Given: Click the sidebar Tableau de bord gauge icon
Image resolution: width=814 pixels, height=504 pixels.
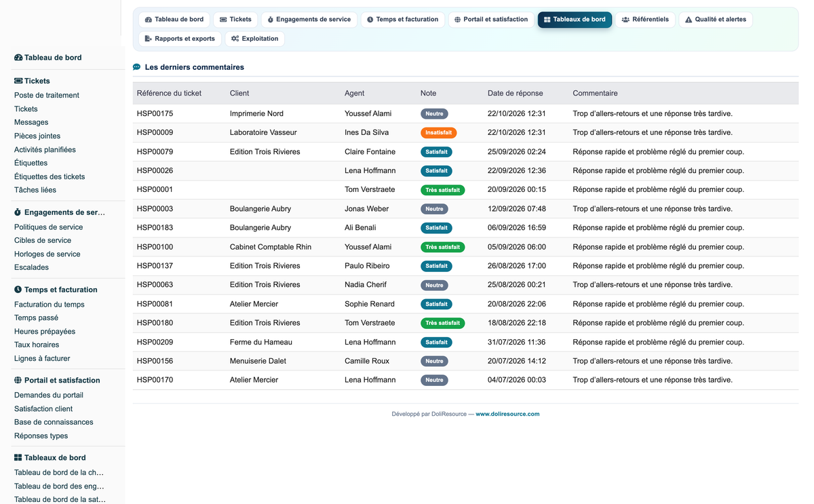Looking at the screenshot, I should pos(18,58).
